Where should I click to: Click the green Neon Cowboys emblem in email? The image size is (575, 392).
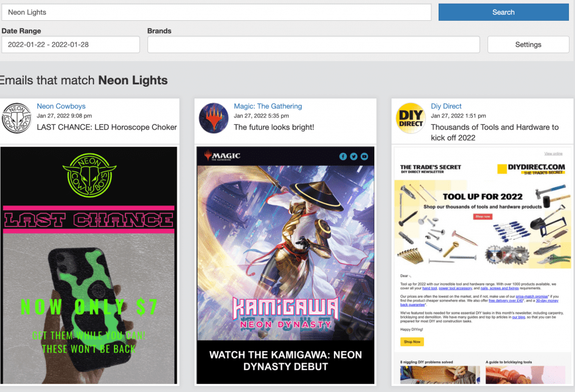[89, 176]
